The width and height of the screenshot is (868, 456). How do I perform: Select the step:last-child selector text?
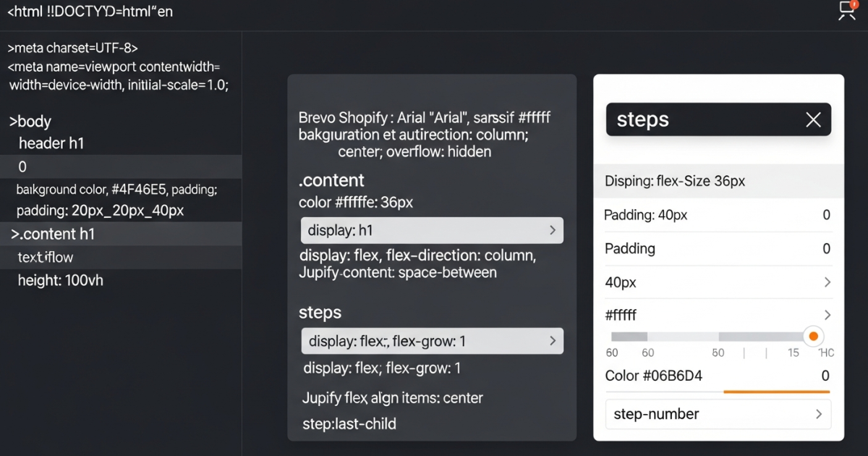[x=349, y=423]
